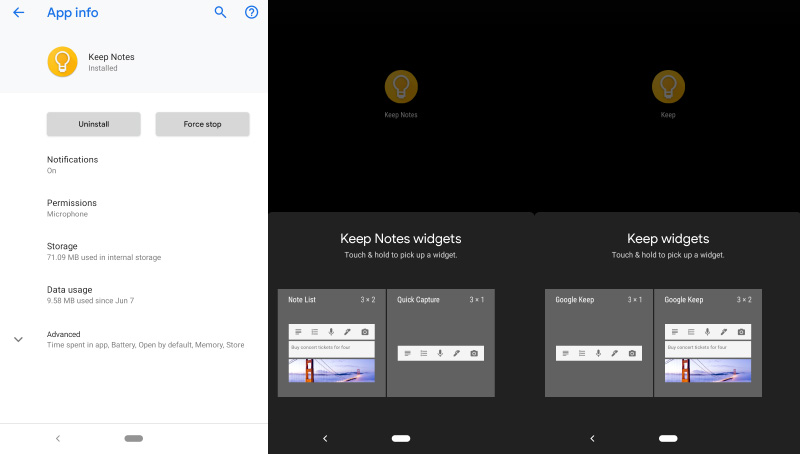Tap the Keep Notes lightbulb icon in App info
This screenshot has height=454, width=800.
point(62,62)
